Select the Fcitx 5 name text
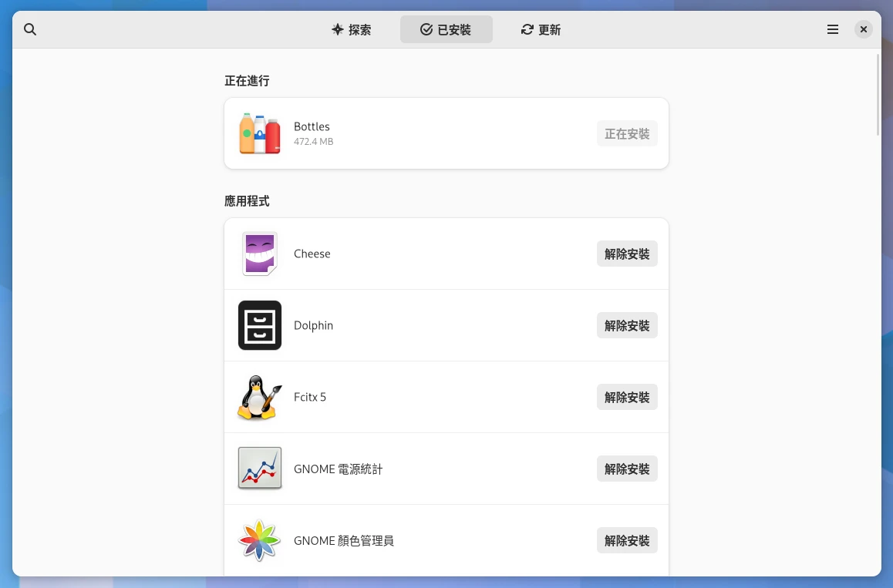The height and width of the screenshot is (588, 893). pyautogui.click(x=310, y=398)
